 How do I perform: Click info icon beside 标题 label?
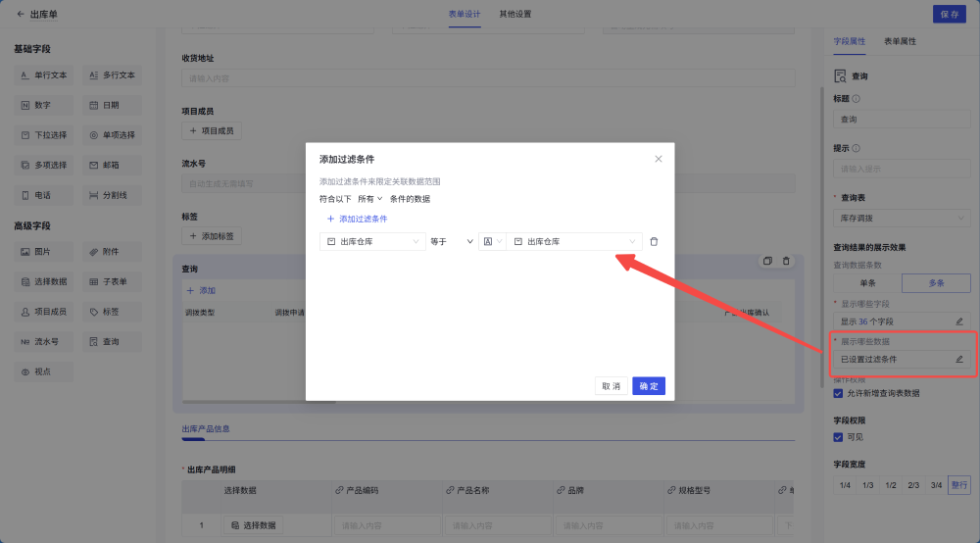(x=857, y=99)
